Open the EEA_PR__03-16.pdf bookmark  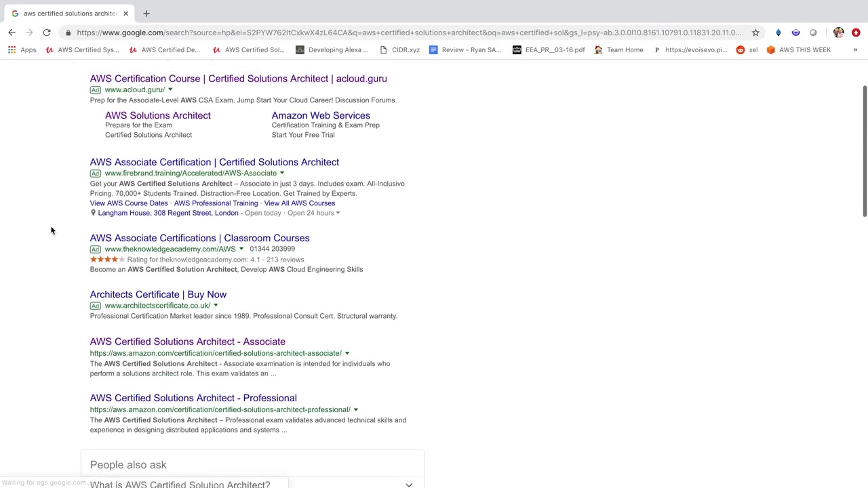pyautogui.click(x=549, y=49)
